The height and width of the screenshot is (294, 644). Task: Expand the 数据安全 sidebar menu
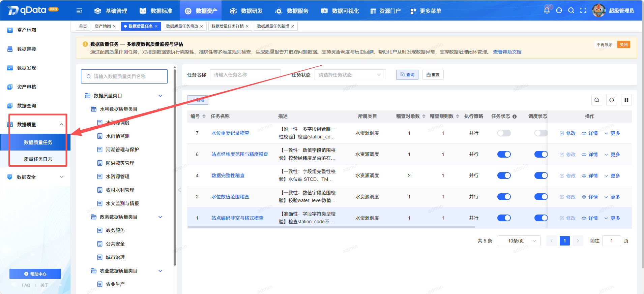[x=62, y=177]
